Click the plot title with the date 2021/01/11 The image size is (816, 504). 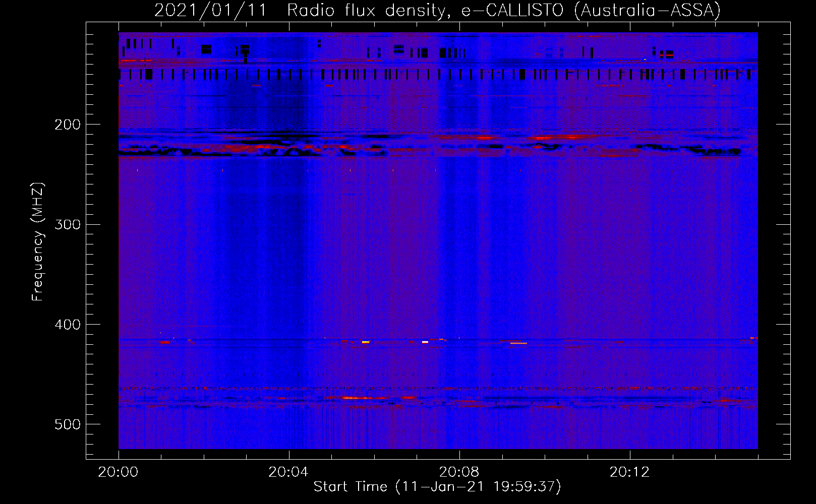point(437,10)
